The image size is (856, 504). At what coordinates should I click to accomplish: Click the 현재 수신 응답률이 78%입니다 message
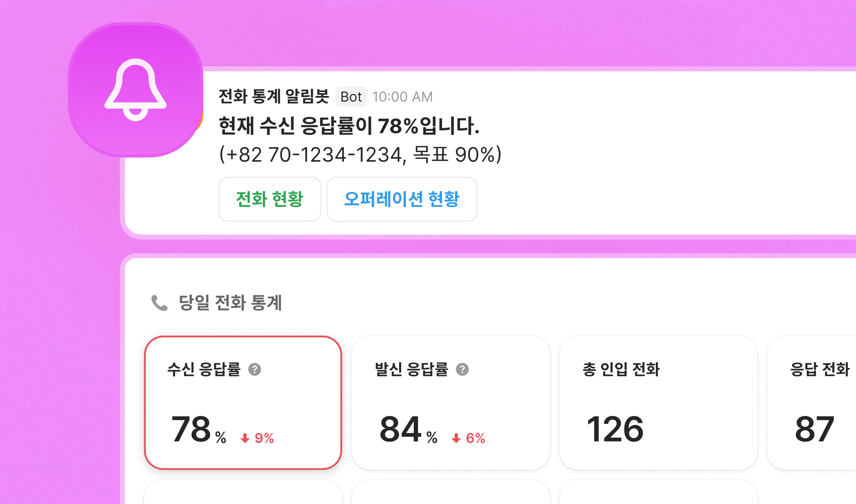pyautogui.click(x=349, y=126)
